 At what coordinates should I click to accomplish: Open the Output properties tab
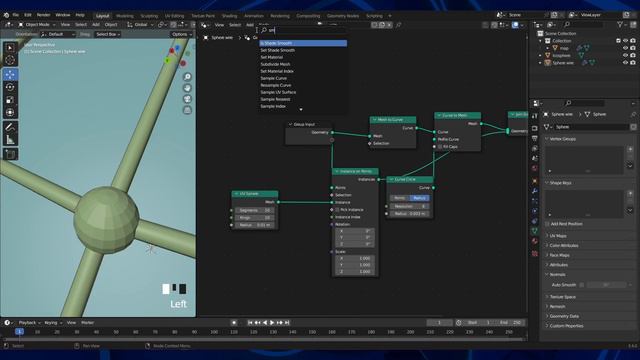pyautogui.click(x=535, y=138)
